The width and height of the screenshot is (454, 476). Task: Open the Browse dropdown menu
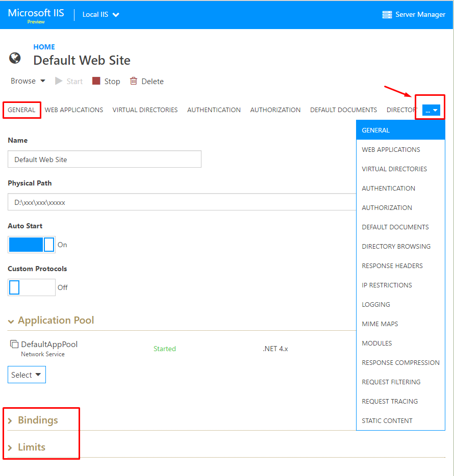[28, 81]
